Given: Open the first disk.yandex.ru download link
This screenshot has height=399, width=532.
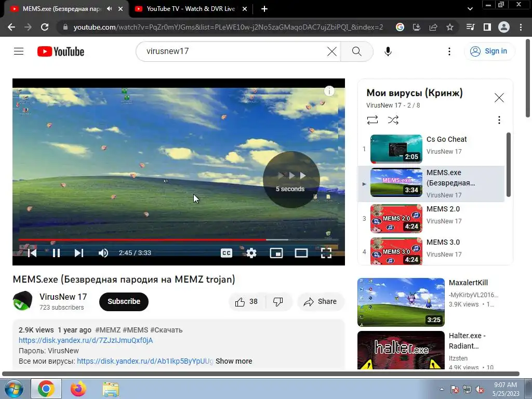Looking at the screenshot, I should point(86,340).
